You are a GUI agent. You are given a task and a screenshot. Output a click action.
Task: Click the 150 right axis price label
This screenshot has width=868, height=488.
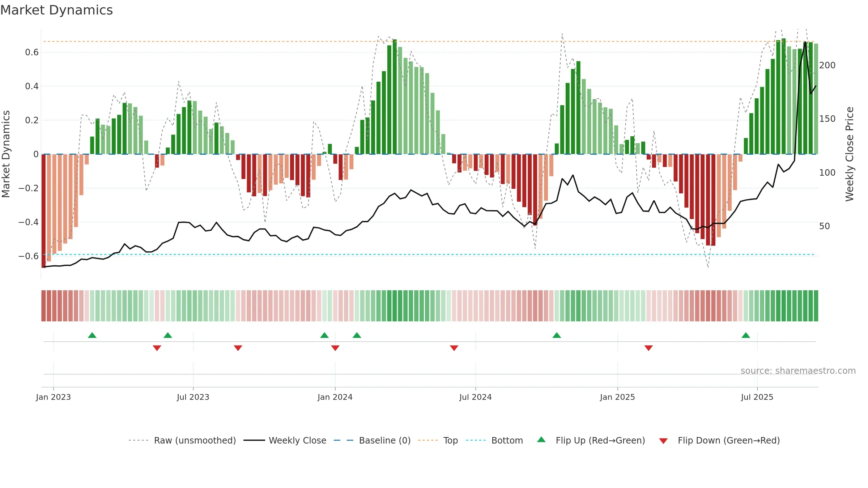tap(827, 119)
